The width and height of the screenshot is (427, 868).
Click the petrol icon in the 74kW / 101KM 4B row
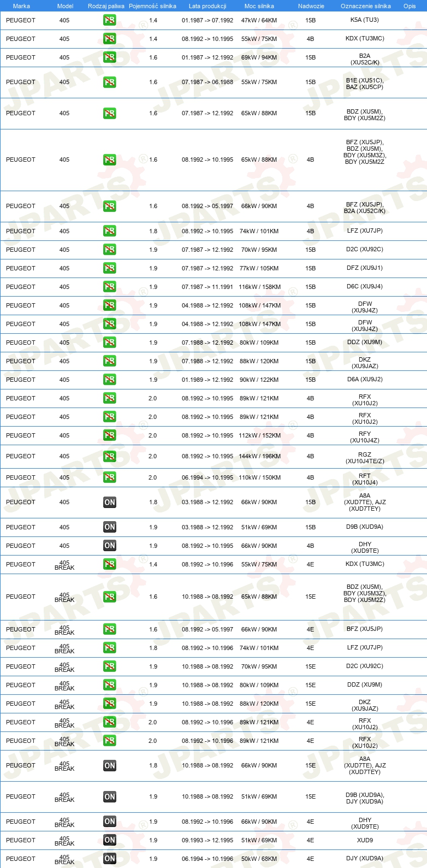pos(110,231)
